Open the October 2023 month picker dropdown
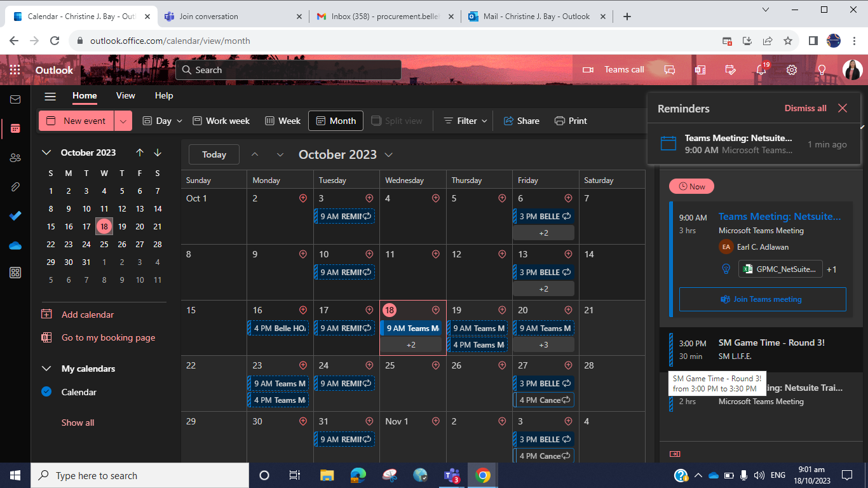The image size is (868, 488). (389, 154)
